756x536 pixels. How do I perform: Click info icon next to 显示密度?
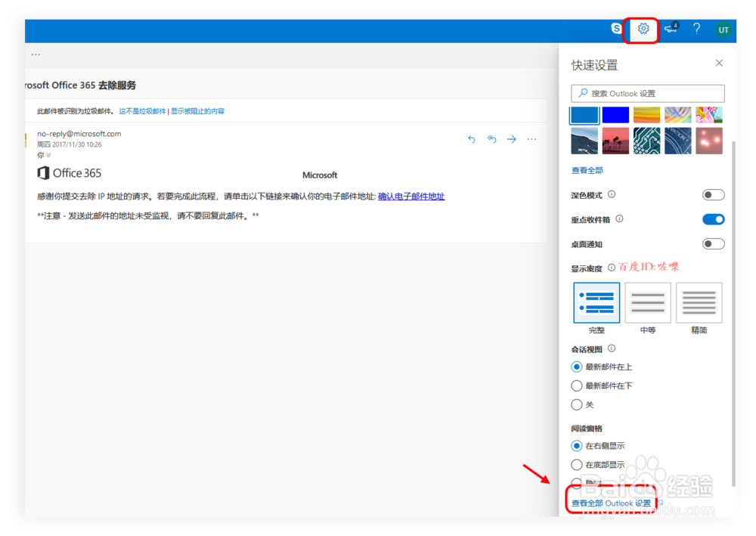612,268
